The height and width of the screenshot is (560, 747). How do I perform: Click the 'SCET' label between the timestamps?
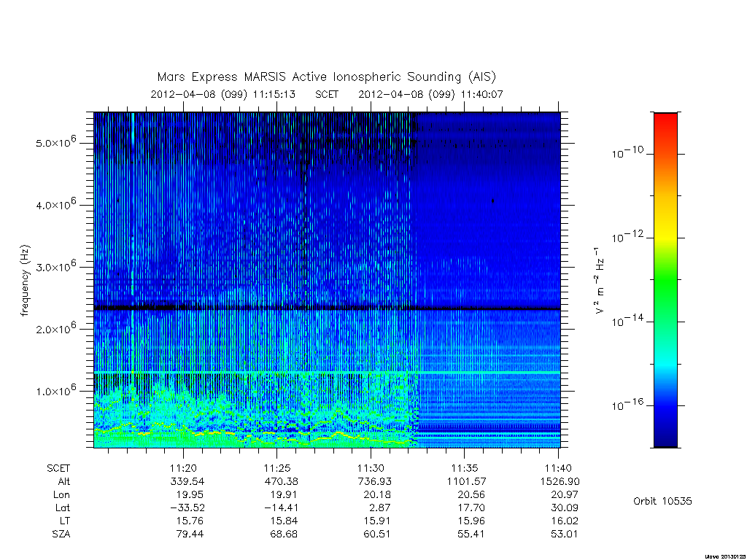(x=327, y=94)
